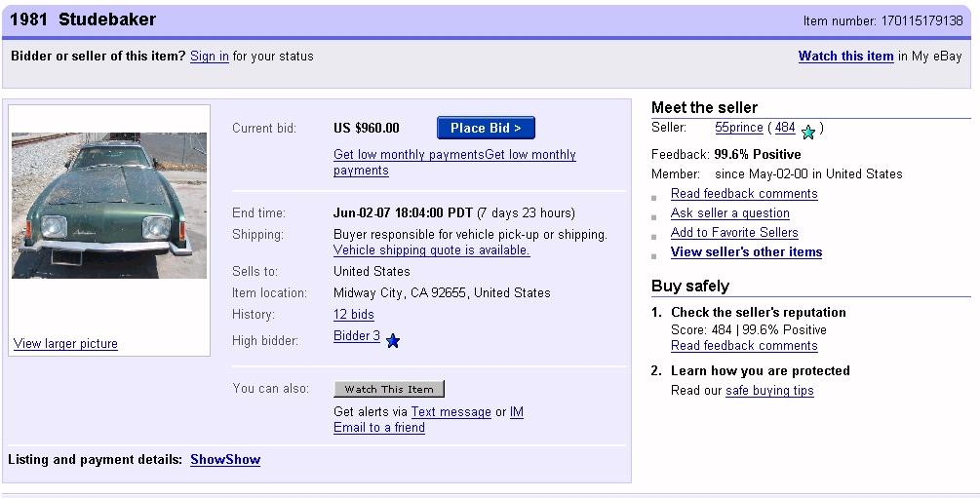This screenshot has height=498, width=980.
Task: Add seller to Favorite Sellers
Action: pyautogui.click(x=734, y=232)
